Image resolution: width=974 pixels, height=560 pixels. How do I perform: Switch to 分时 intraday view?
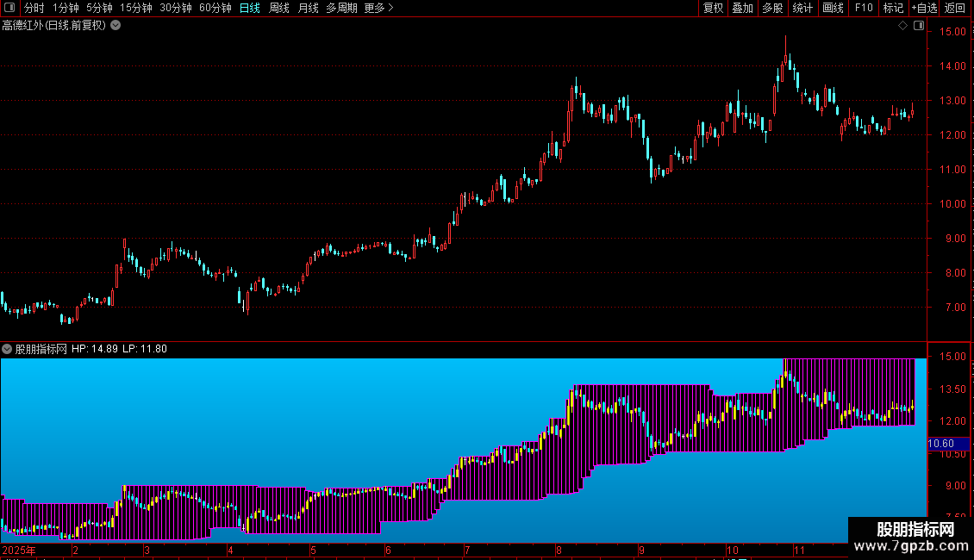coord(34,8)
